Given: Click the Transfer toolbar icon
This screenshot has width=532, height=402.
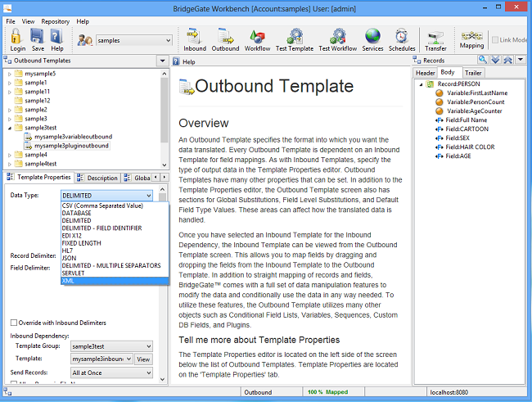Looking at the screenshot, I should tap(435, 38).
